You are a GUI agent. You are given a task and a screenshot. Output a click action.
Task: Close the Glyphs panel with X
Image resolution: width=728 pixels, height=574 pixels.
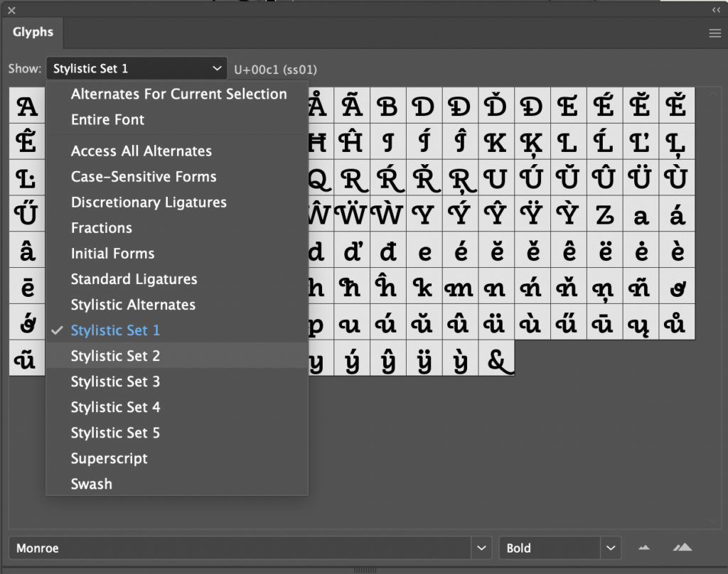point(11,10)
